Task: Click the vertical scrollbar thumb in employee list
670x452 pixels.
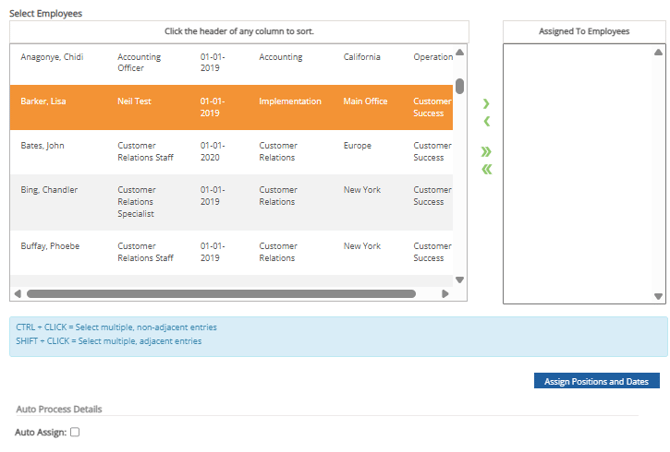Action: click(460, 86)
